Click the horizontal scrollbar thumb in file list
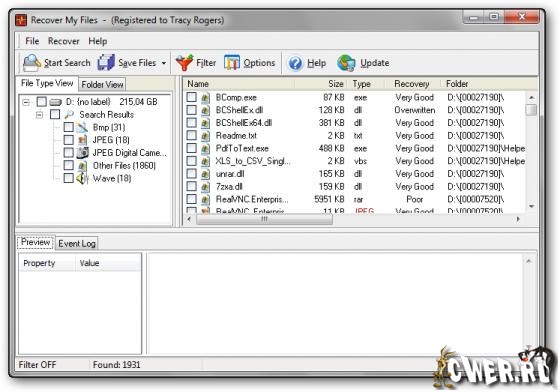Screen dimensions: 560x392 (265, 219)
